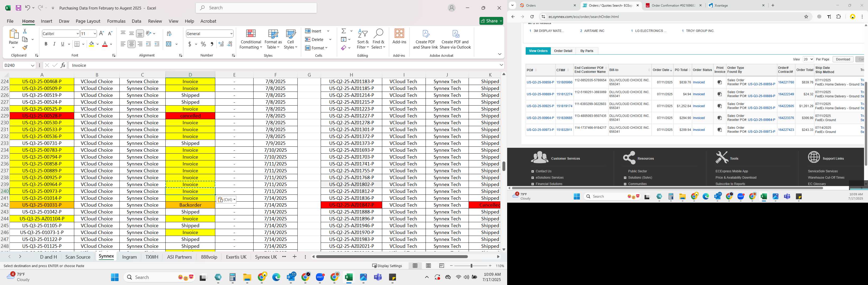Apply Accounting dollar number format
The width and height of the screenshot is (868, 285).
pos(190,44)
